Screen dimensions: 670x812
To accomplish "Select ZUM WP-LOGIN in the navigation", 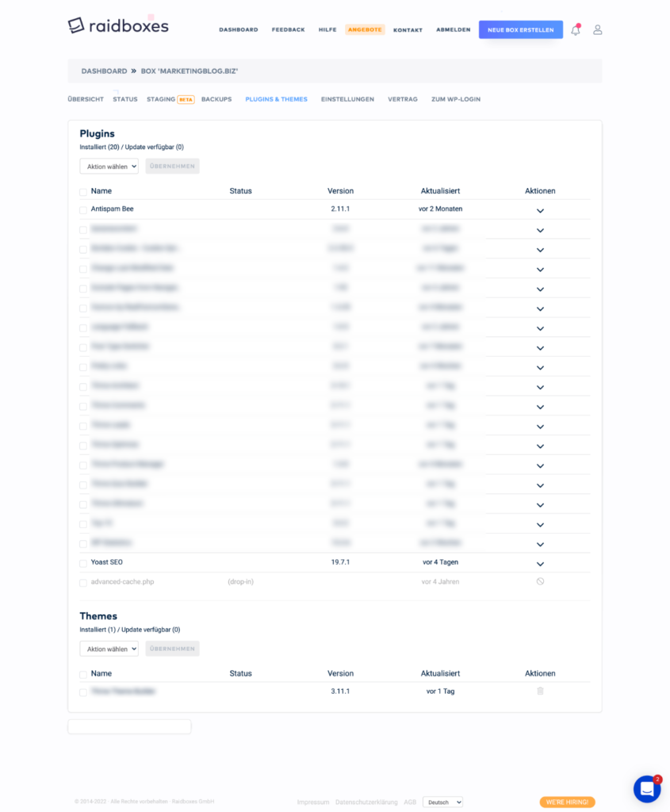I will pos(456,99).
